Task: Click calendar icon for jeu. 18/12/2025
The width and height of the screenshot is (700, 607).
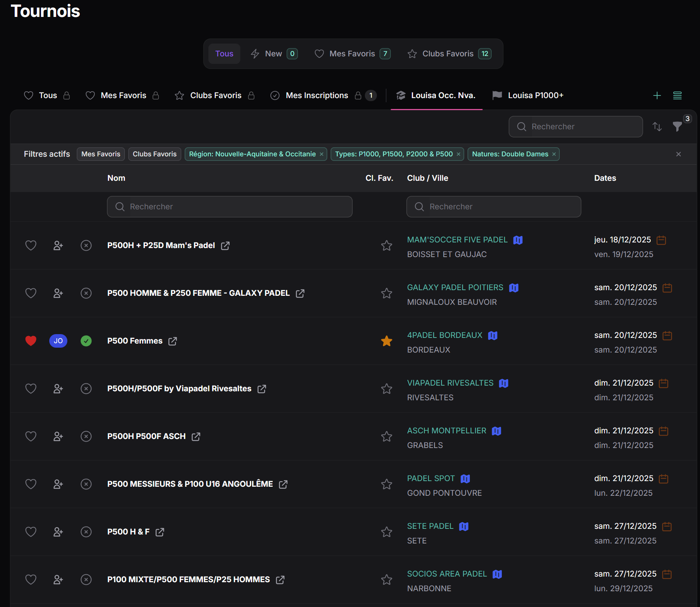Action: coord(661,240)
